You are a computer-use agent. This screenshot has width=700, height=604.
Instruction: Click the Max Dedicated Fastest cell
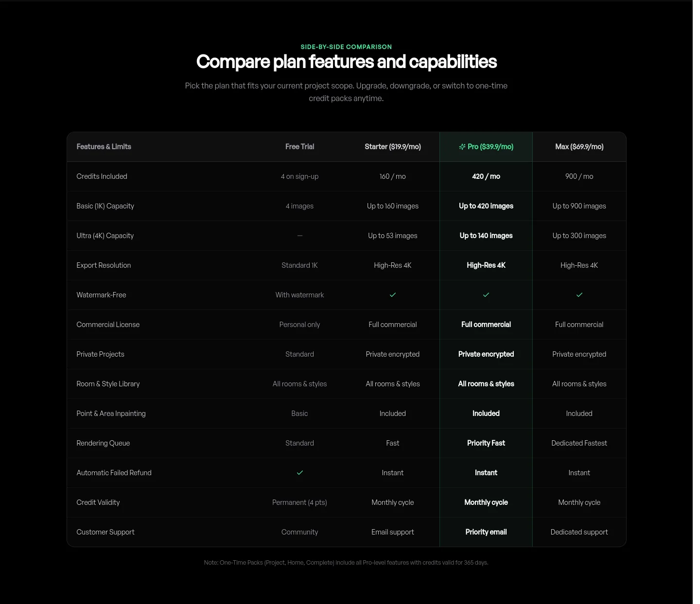[x=579, y=443]
